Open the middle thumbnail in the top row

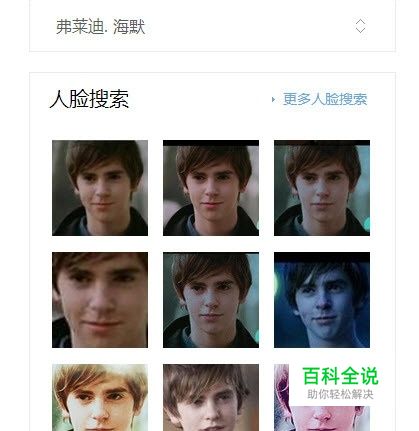click(x=211, y=188)
